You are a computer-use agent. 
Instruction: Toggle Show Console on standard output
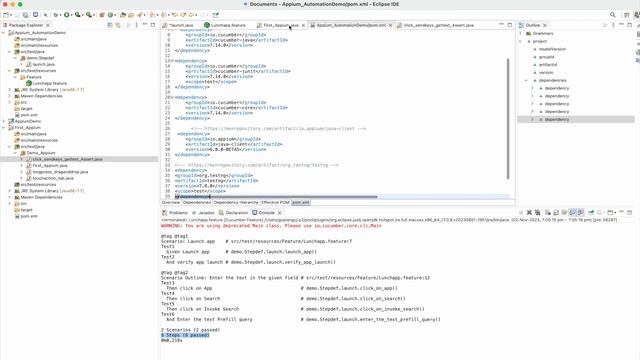pyautogui.click(x=572, y=212)
